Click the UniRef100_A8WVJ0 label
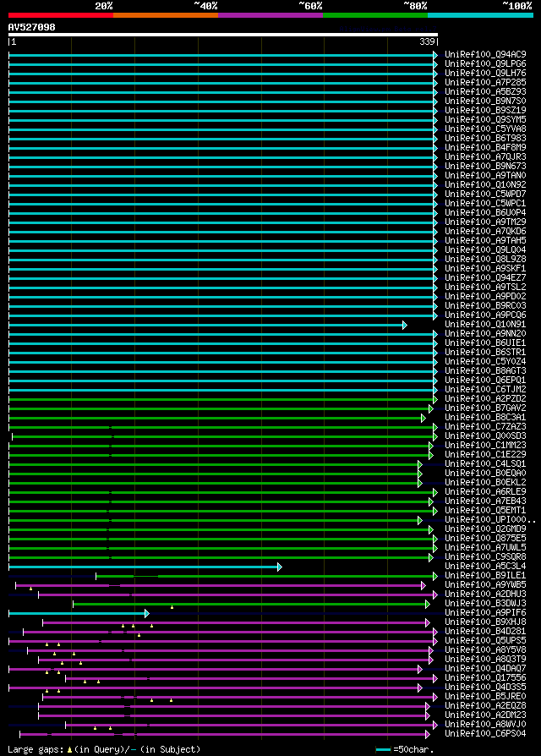The image size is (541, 756). 485,724
